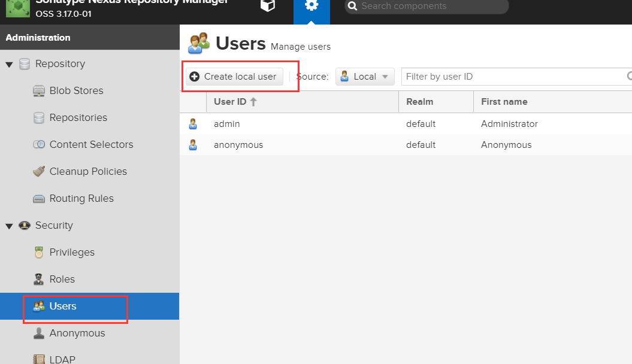
Task: Sort by First name column header
Action: (x=552, y=102)
